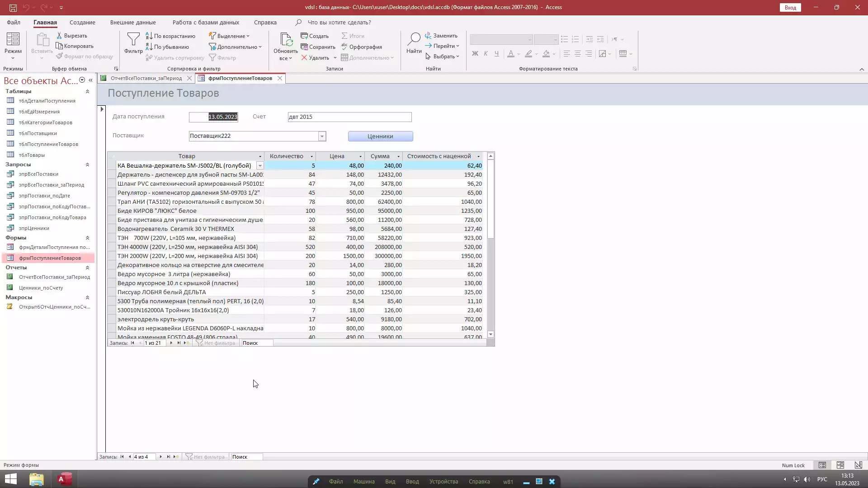868x488 pixels.
Task: Click Сохранить in Записи group
Action: [x=318, y=47]
